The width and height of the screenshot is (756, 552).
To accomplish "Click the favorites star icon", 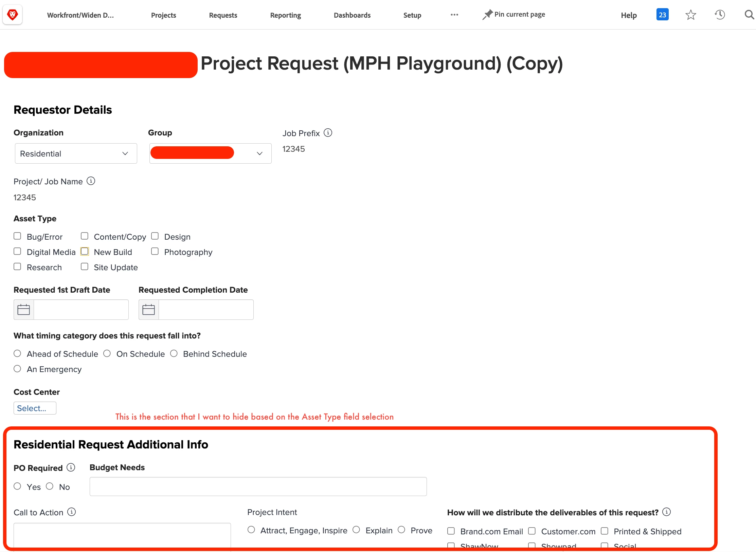I will point(690,15).
